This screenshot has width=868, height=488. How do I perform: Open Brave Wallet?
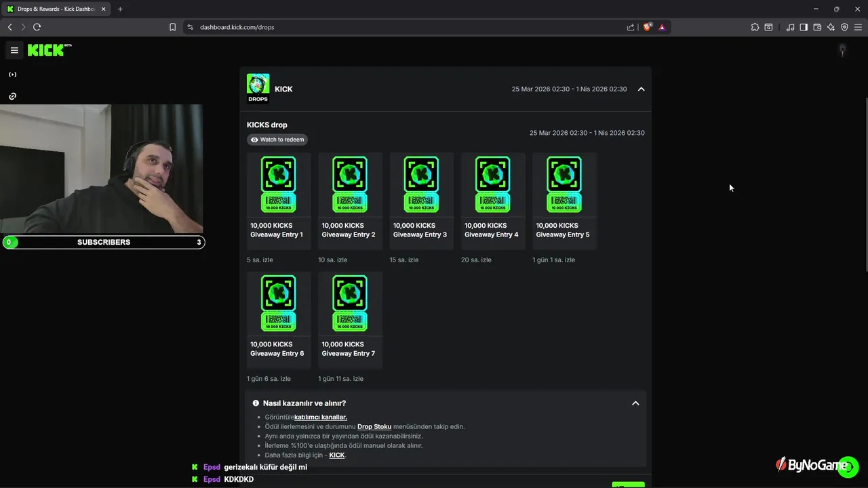tap(817, 27)
